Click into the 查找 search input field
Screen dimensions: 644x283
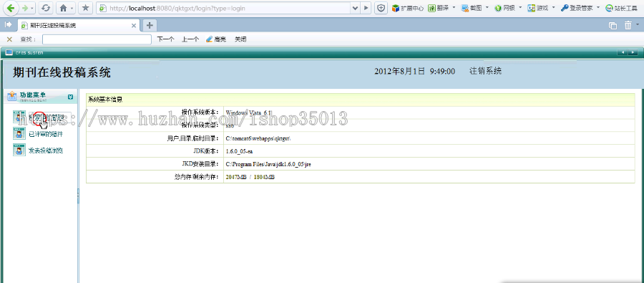click(97, 39)
